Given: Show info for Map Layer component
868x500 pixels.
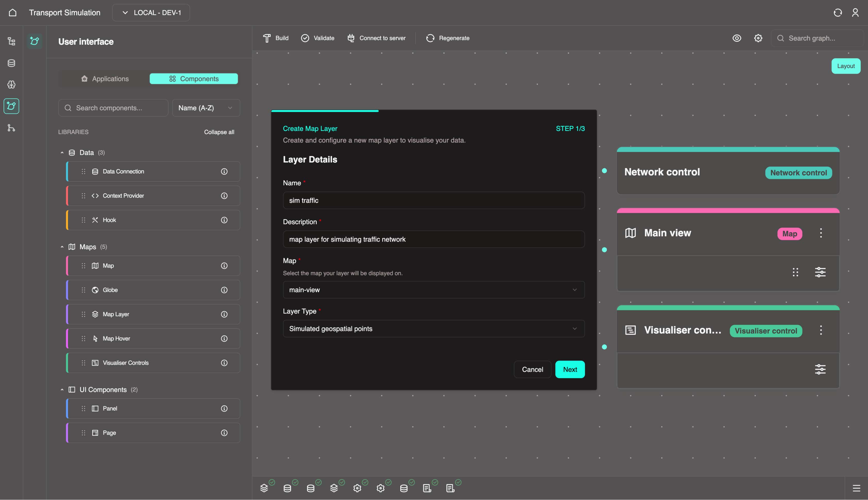Looking at the screenshot, I should click(224, 314).
